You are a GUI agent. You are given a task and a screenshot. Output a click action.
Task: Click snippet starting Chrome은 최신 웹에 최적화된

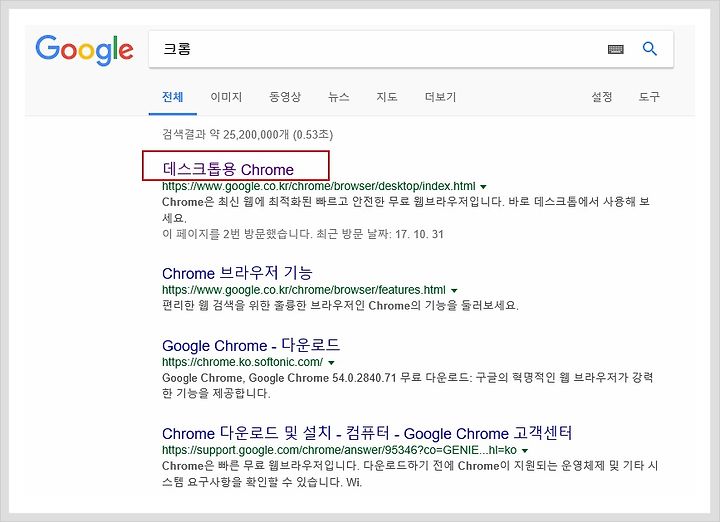pyautogui.click(x=406, y=209)
